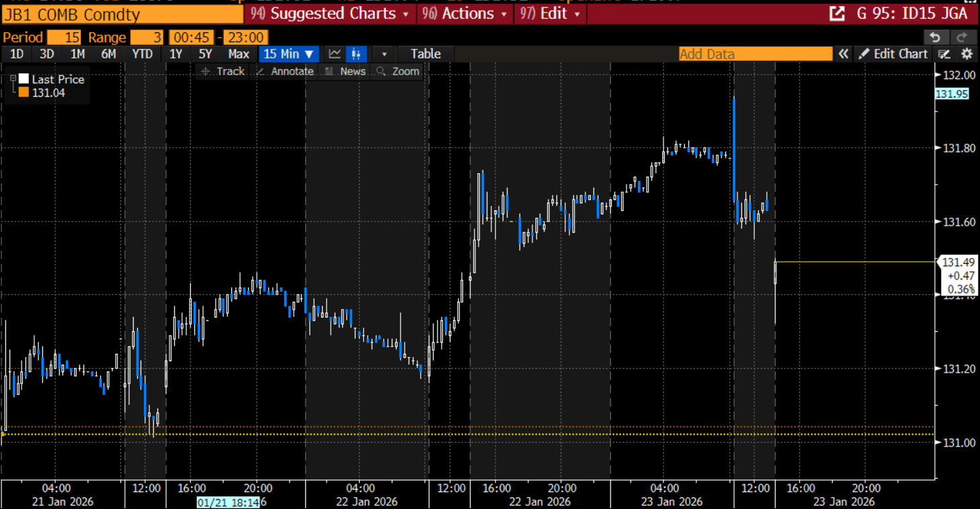The height and width of the screenshot is (509, 980).
Task: Click the Range value field showing 3
Action: (x=147, y=38)
